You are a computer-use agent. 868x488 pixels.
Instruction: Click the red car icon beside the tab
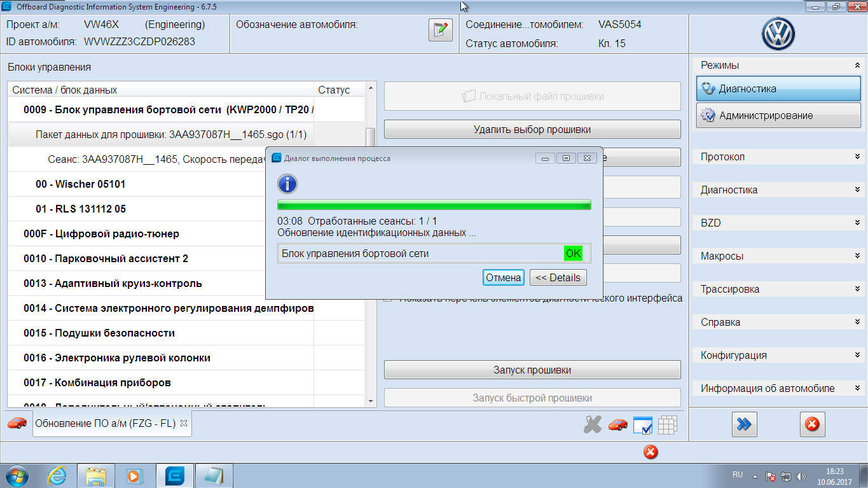click(17, 423)
